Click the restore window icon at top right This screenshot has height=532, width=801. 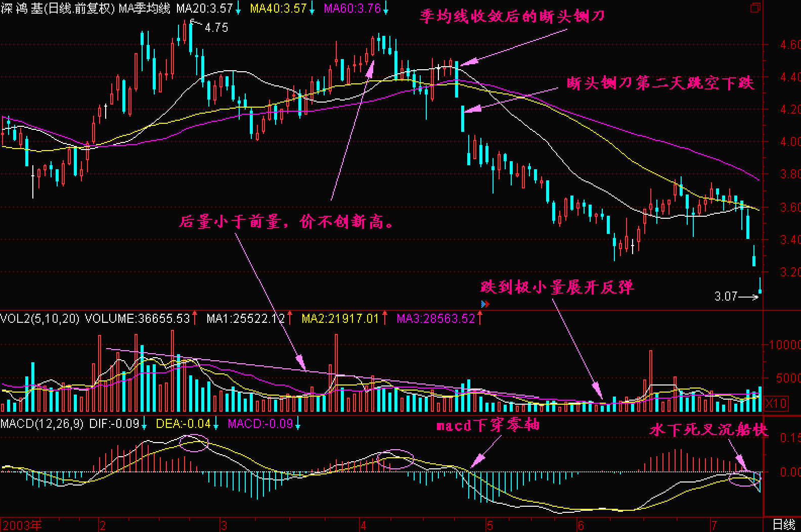pos(755,8)
